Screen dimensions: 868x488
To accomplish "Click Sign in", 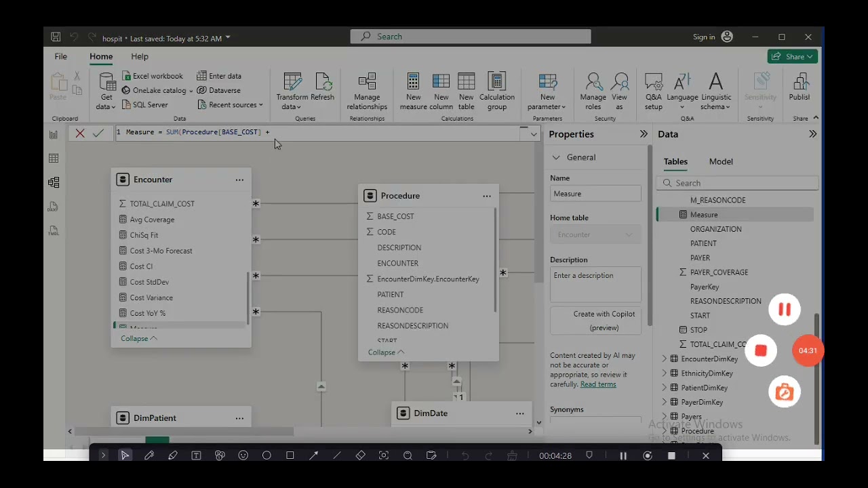I will pos(713,37).
